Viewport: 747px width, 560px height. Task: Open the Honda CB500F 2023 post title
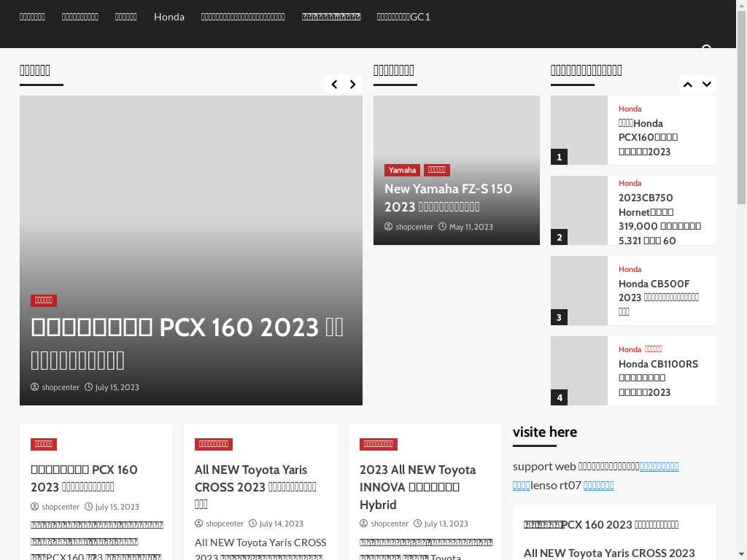point(659,297)
